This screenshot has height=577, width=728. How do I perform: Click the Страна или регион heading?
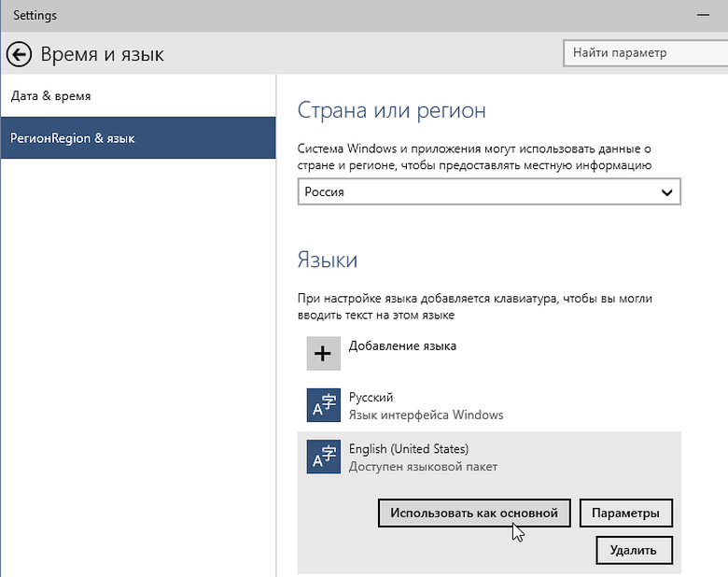pyautogui.click(x=391, y=110)
